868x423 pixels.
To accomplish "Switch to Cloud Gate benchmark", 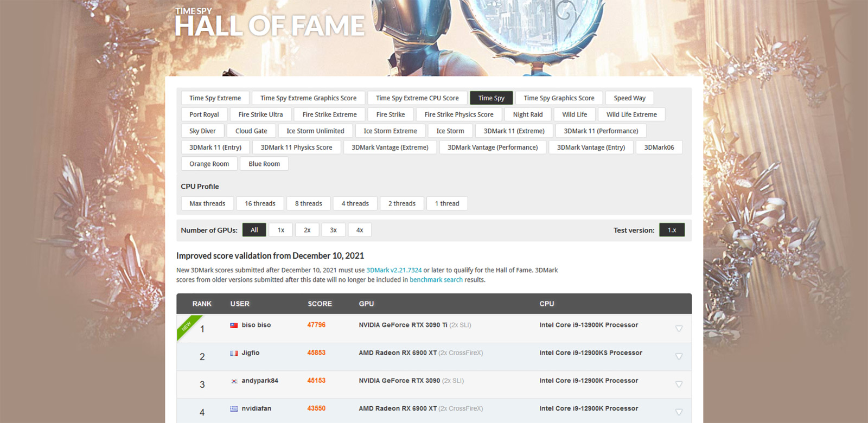I will pyautogui.click(x=251, y=131).
